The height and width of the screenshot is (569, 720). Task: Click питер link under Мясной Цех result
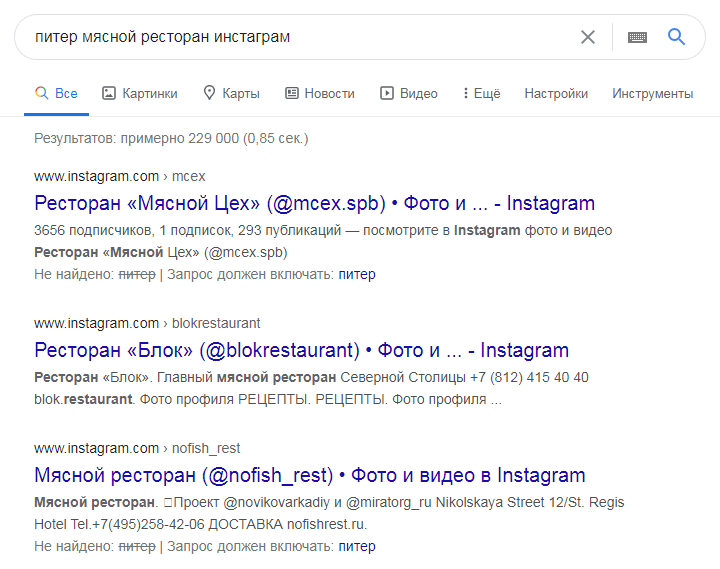tap(357, 275)
